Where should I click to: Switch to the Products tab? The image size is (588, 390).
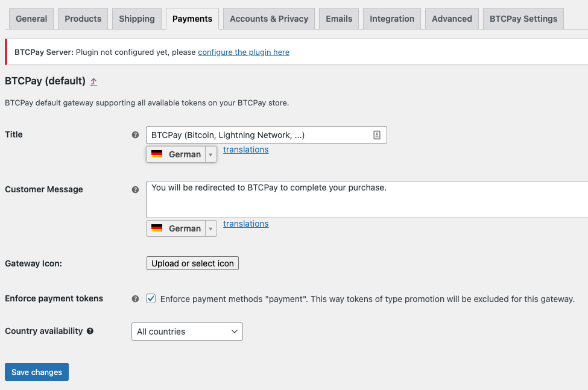click(83, 19)
